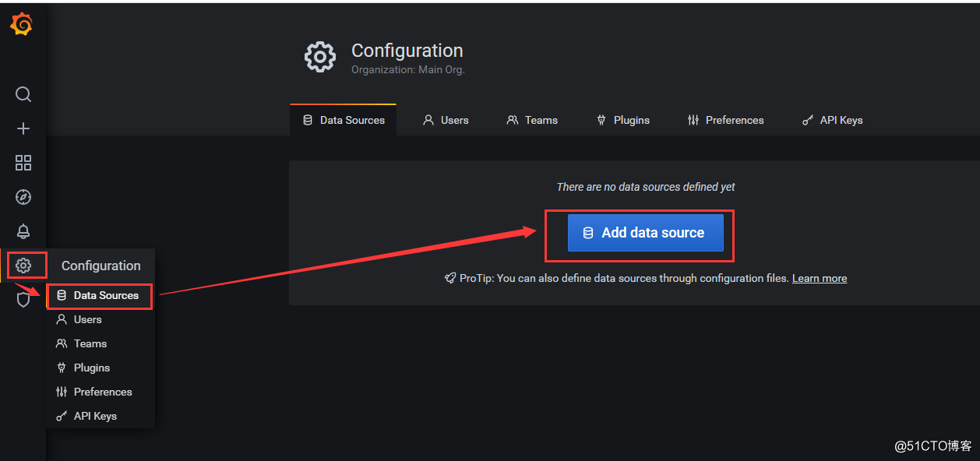Open the Alerting bell icon
The height and width of the screenshot is (461, 980).
23,231
